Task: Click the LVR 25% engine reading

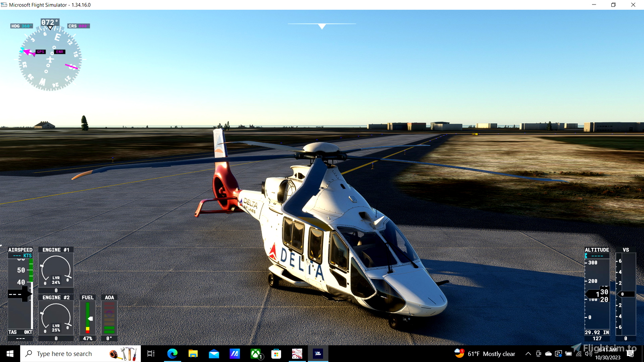Action: (x=56, y=328)
